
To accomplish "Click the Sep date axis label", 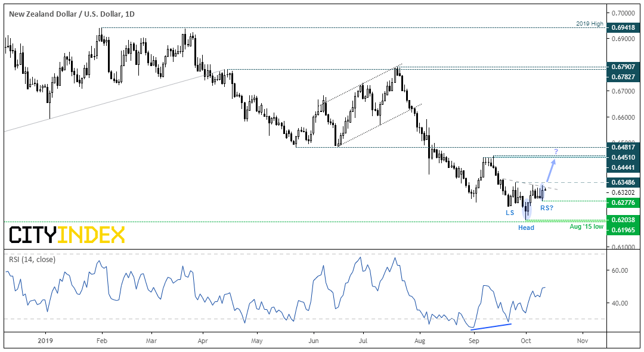I will pyautogui.click(x=473, y=341).
